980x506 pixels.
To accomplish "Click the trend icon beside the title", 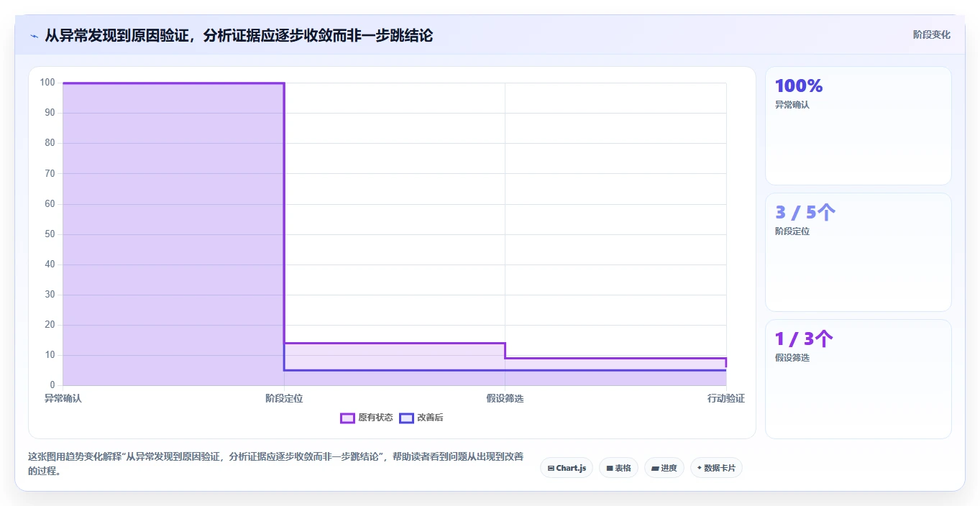I will tap(34, 36).
